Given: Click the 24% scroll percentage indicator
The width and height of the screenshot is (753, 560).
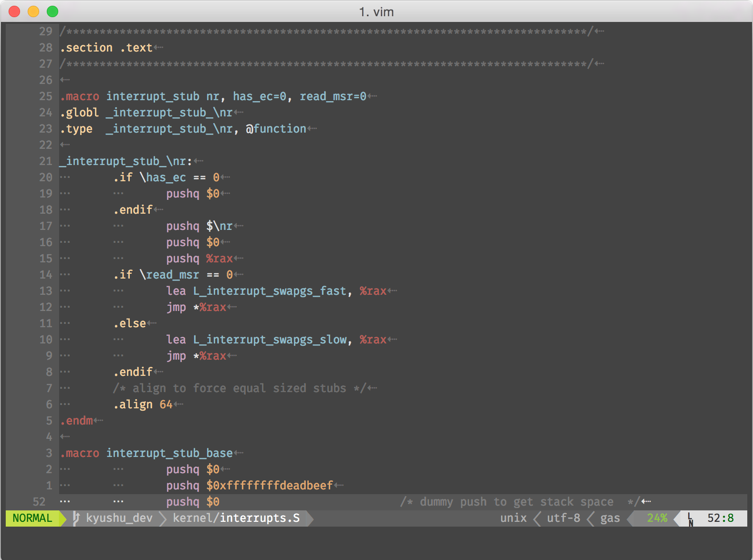Looking at the screenshot, I should click(x=657, y=519).
